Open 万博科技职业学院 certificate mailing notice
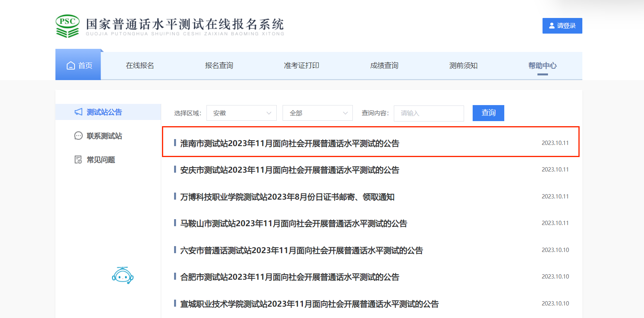The width and height of the screenshot is (644, 318). point(287,197)
